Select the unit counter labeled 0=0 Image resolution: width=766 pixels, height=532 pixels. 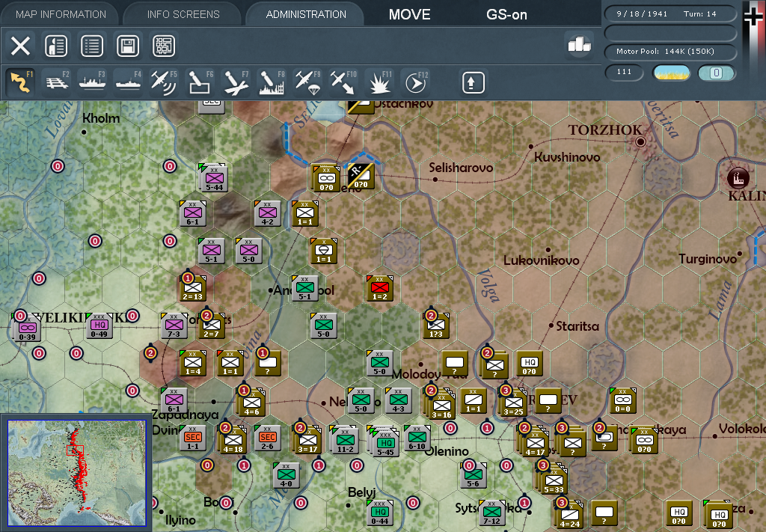click(622, 400)
